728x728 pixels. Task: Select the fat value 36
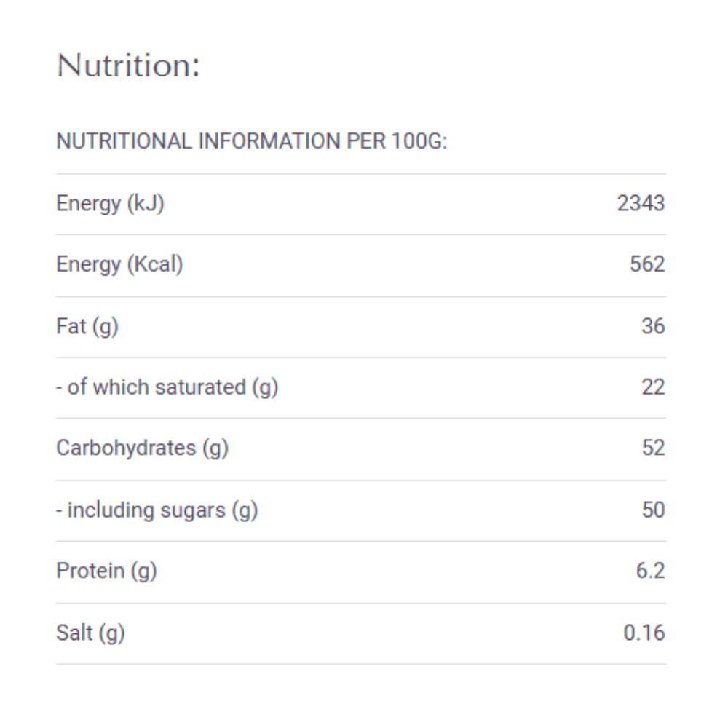[x=653, y=326]
